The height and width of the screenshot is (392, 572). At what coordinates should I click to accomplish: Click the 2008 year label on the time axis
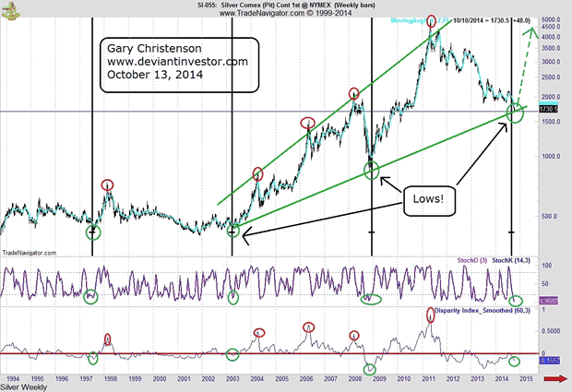[x=355, y=379]
